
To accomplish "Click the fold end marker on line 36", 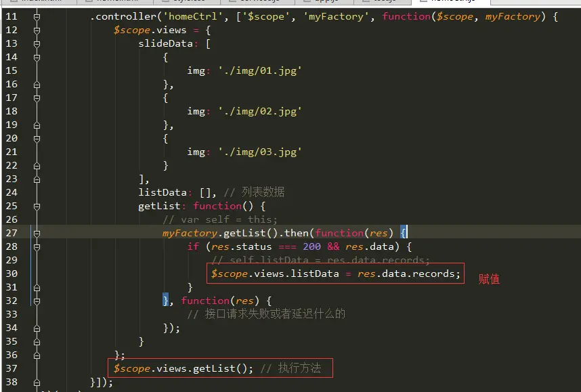I will (37, 355).
